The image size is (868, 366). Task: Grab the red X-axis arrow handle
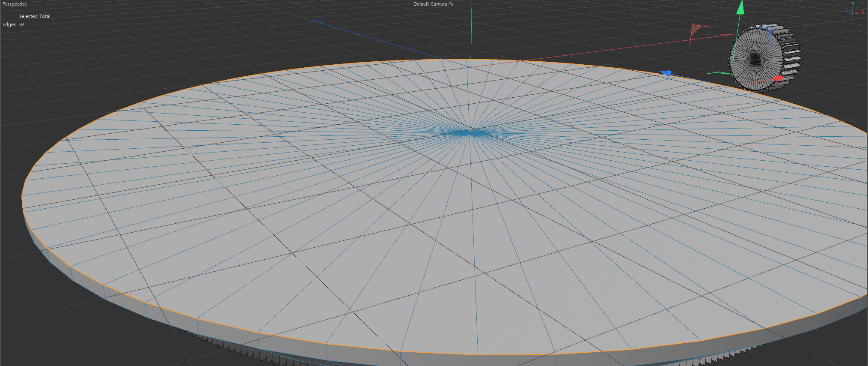(779, 78)
